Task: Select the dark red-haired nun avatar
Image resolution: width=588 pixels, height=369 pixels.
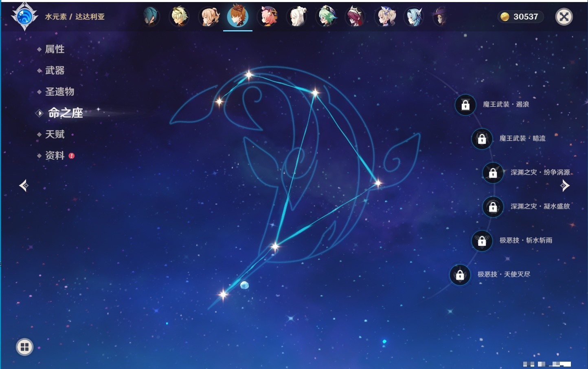Action: [355, 17]
